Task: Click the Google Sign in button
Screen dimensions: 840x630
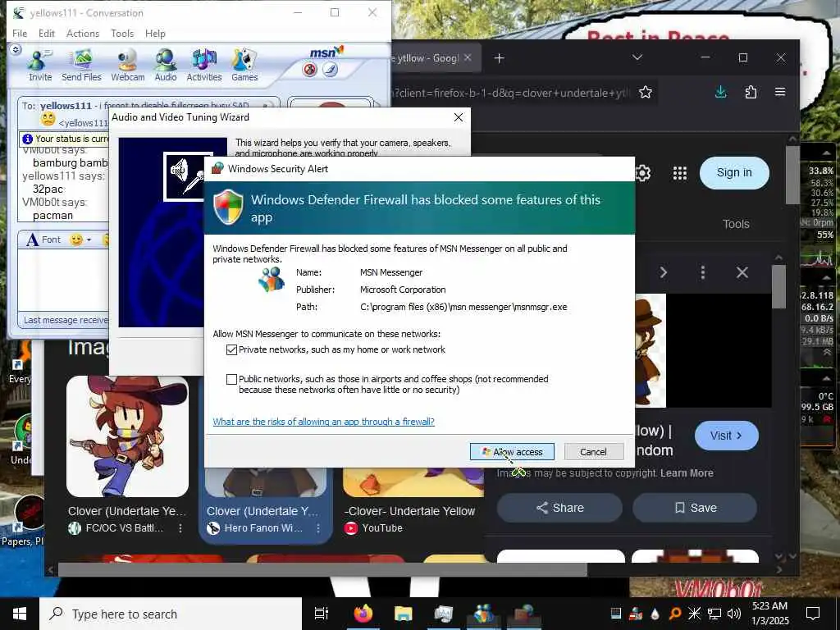Action: pos(734,172)
